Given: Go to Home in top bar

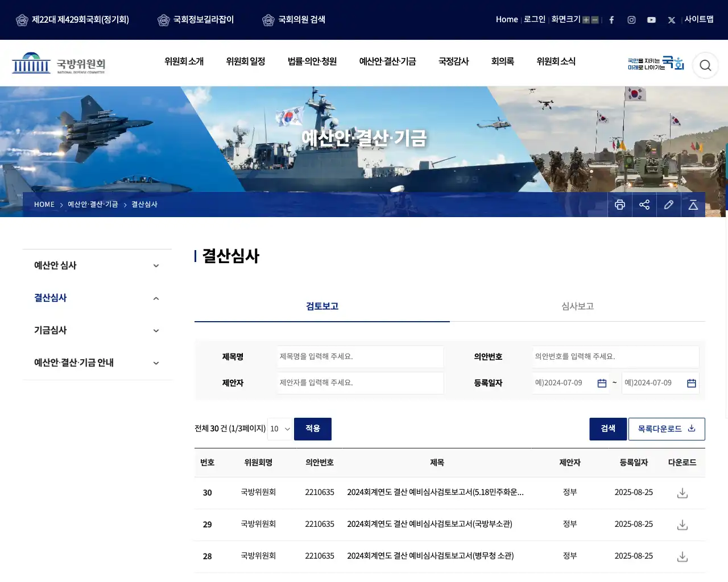Looking at the screenshot, I should 507,19.
